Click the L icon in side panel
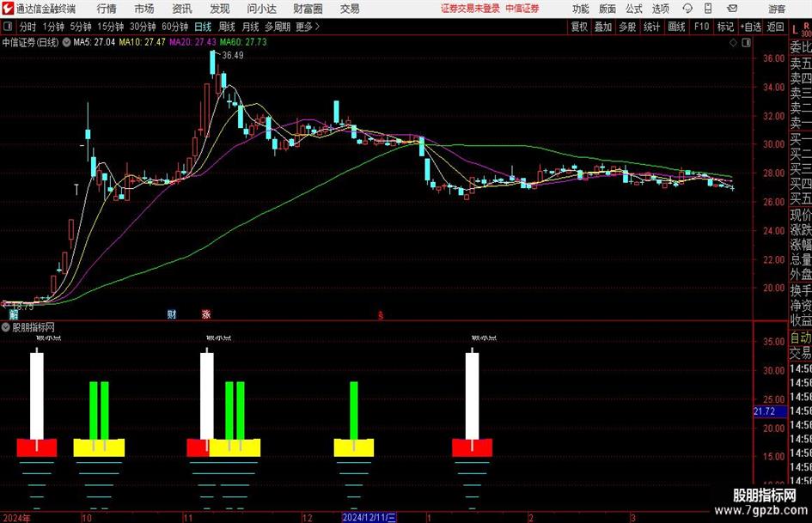This screenshot has height=523, width=812. click(x=795, y=31)
